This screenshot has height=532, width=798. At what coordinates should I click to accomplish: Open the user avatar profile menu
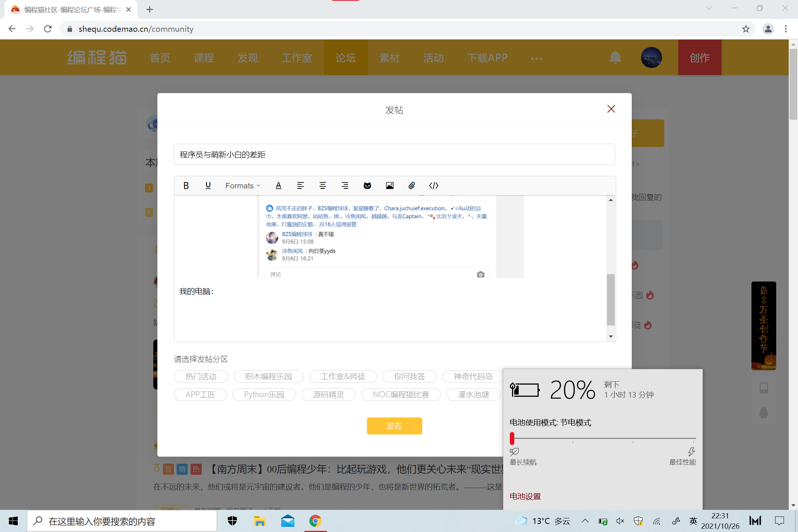(651, 58)
